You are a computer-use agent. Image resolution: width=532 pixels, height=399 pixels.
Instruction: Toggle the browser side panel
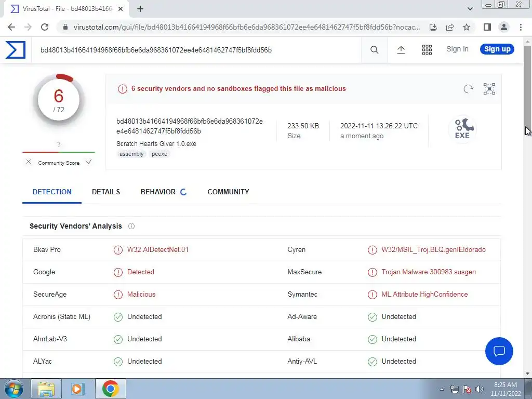tap(487, 27)
